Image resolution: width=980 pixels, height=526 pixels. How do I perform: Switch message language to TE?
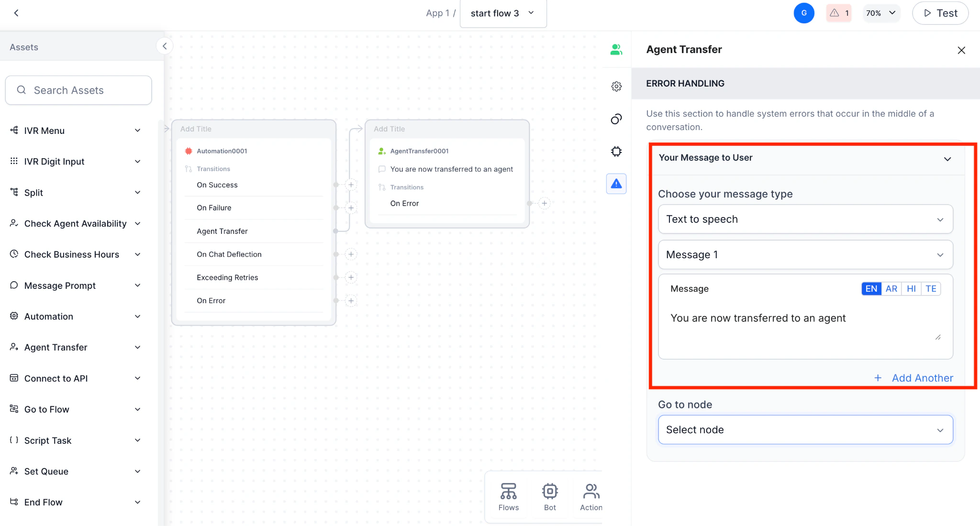(931, 289)
